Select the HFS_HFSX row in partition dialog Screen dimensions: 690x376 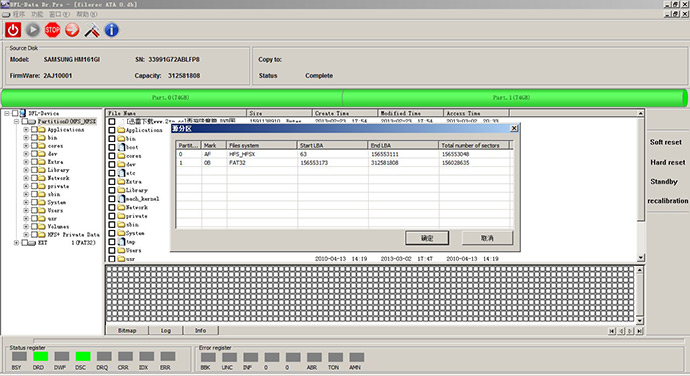click(x=344, y=154)
